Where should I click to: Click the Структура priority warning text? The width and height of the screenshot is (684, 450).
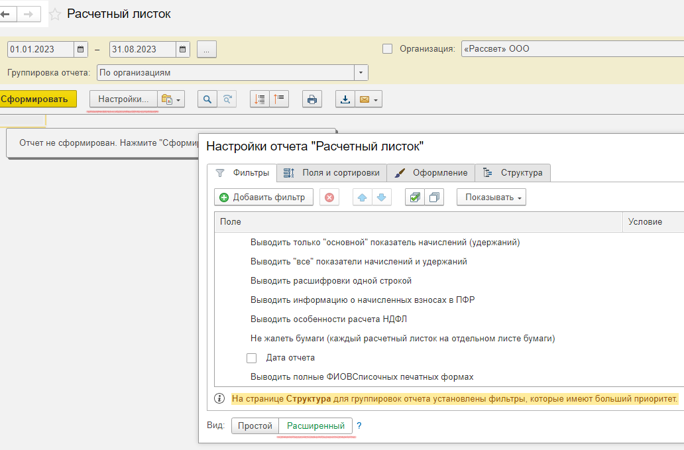[x=455, y=399]
